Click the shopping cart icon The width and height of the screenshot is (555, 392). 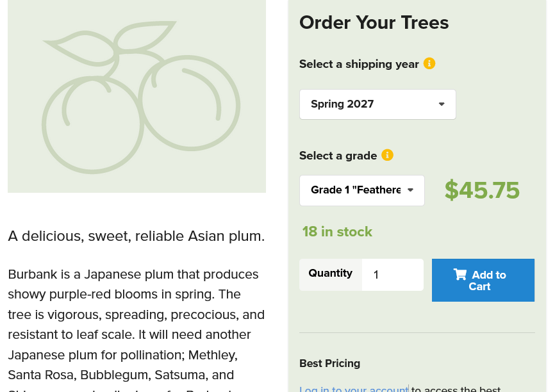(x=460, y=274)
